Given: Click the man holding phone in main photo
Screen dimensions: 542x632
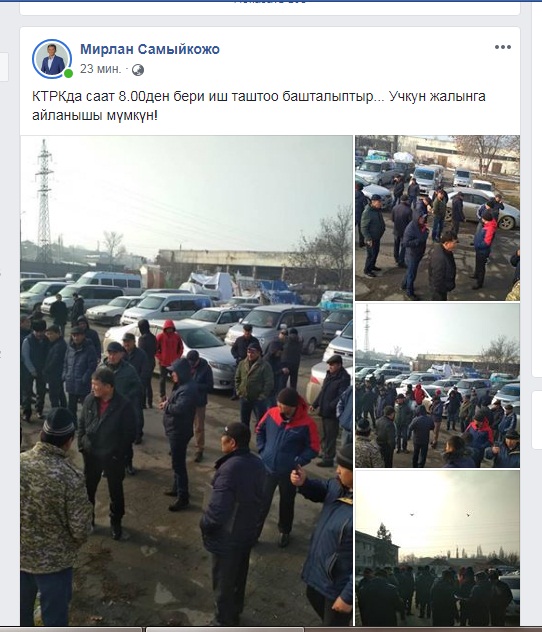Looking at the screenshot, I should 324,532.
